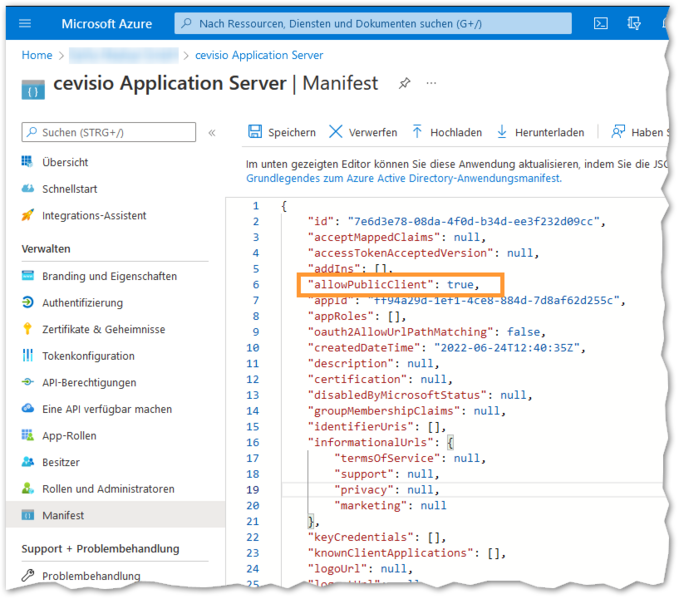679x599 pixels.
Task: Click the Schnellstart cloud icon
Action: tap(28, 188)
